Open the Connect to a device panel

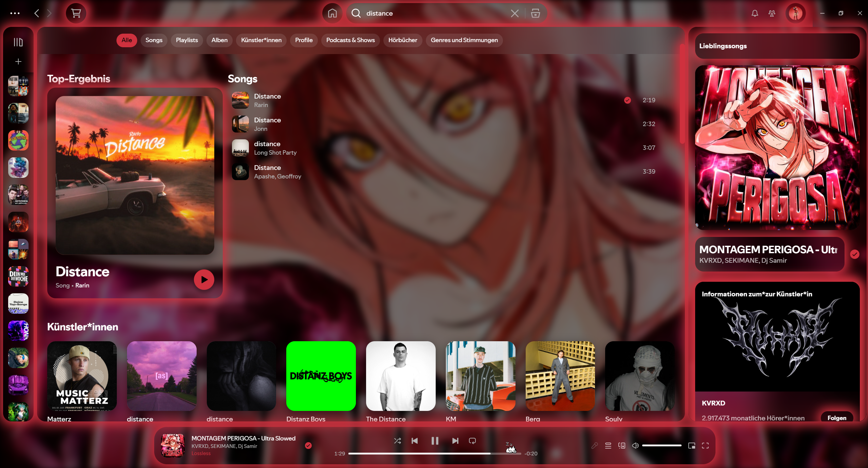point(622,446)
